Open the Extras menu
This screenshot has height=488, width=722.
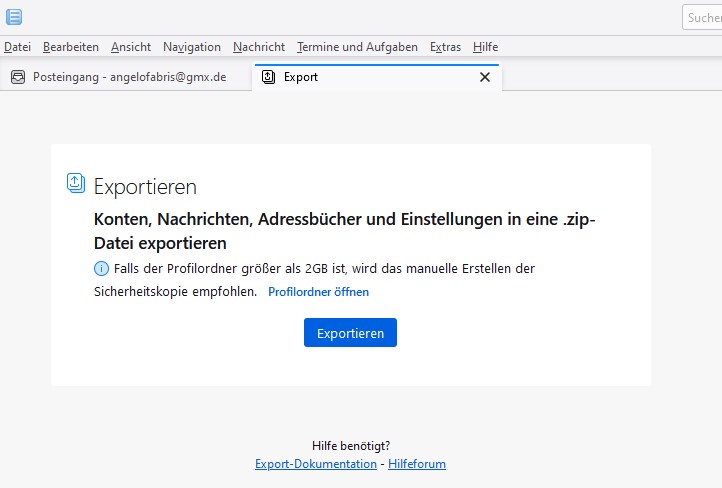[445, 47]
